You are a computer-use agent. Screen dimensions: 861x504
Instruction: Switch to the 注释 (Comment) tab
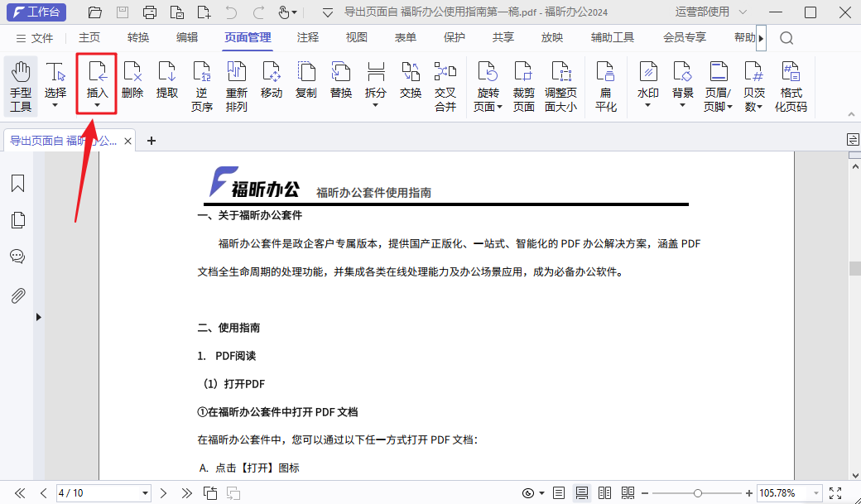pos(307,37)
